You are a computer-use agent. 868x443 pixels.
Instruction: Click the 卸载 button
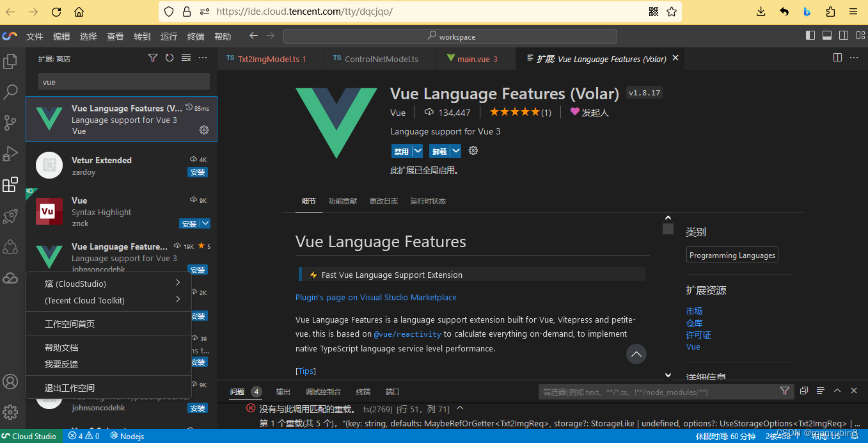tap(439, 151)
